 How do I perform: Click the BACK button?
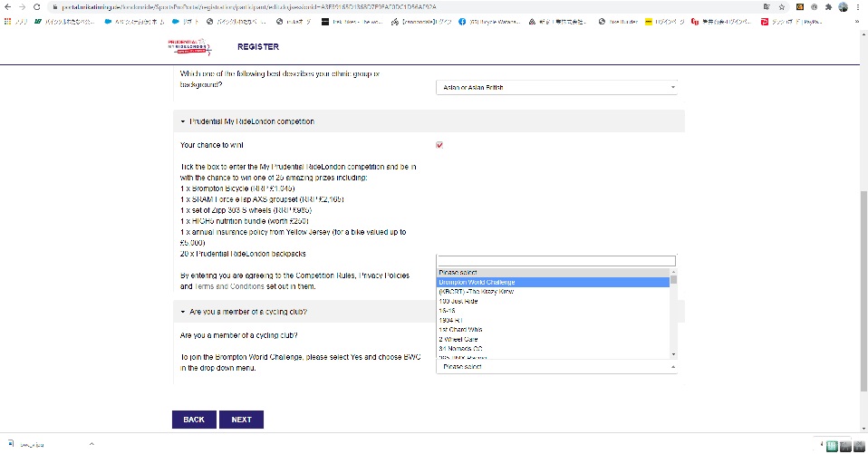point(194,420)
